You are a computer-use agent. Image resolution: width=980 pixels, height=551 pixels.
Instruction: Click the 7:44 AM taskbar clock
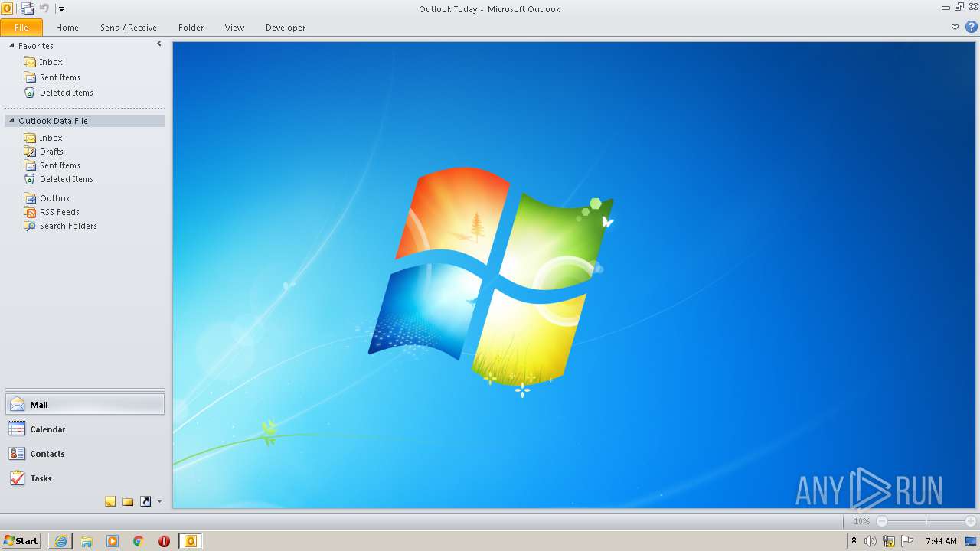(941, 541)
